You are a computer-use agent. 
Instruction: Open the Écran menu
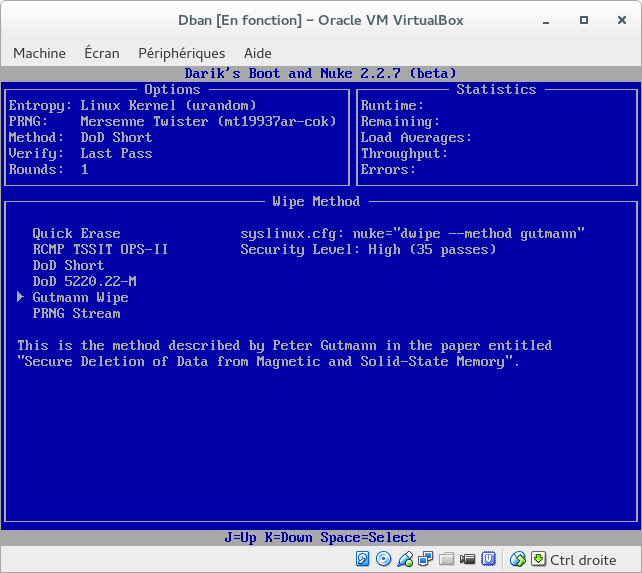[x=102, y=53]
